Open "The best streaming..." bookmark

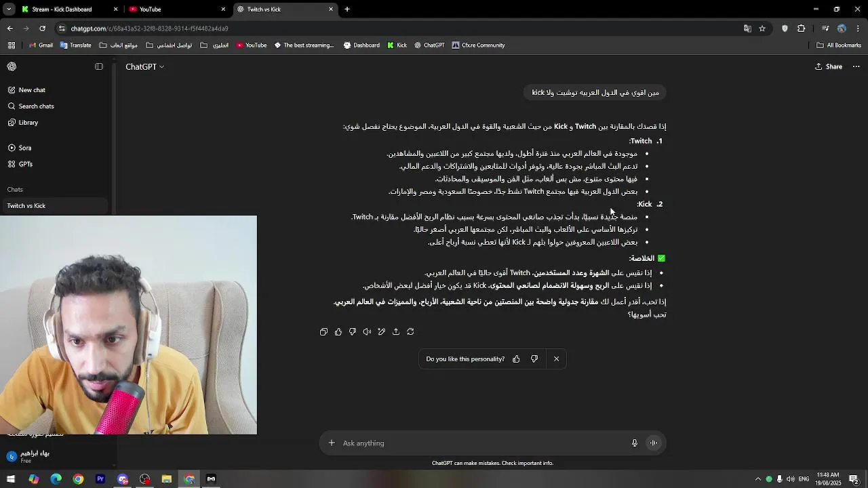[304, 45]
